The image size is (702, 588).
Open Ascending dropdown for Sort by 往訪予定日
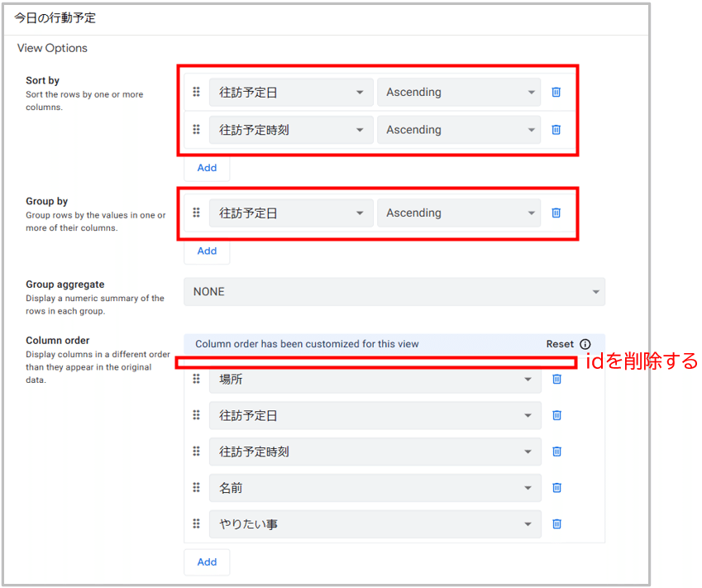tap(459, 93)
